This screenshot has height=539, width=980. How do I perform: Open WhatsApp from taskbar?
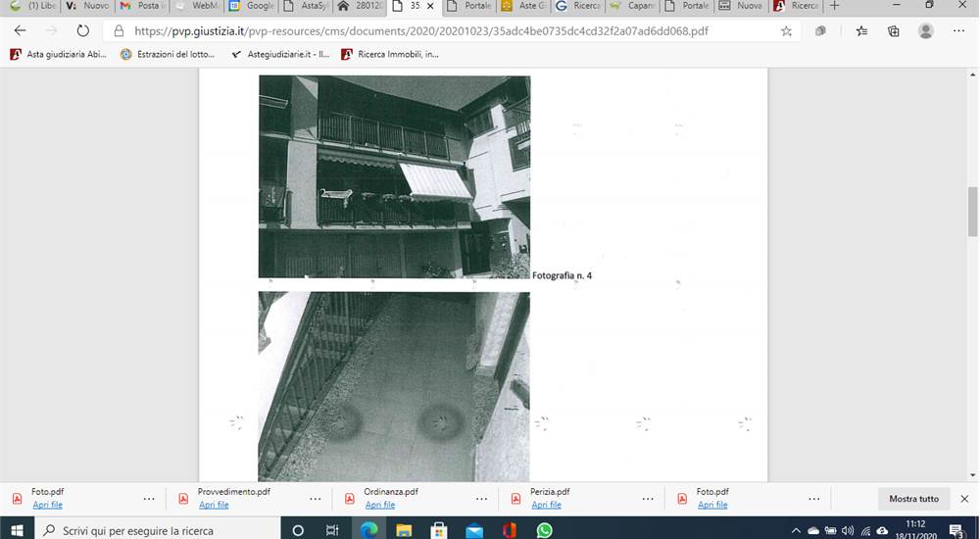pos(544,530)
